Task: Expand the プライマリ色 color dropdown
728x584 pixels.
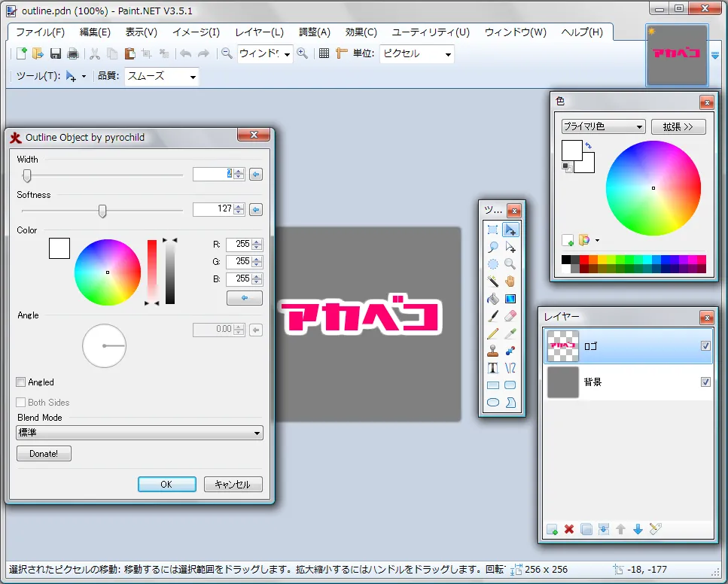Action: (x=603, y=126)
